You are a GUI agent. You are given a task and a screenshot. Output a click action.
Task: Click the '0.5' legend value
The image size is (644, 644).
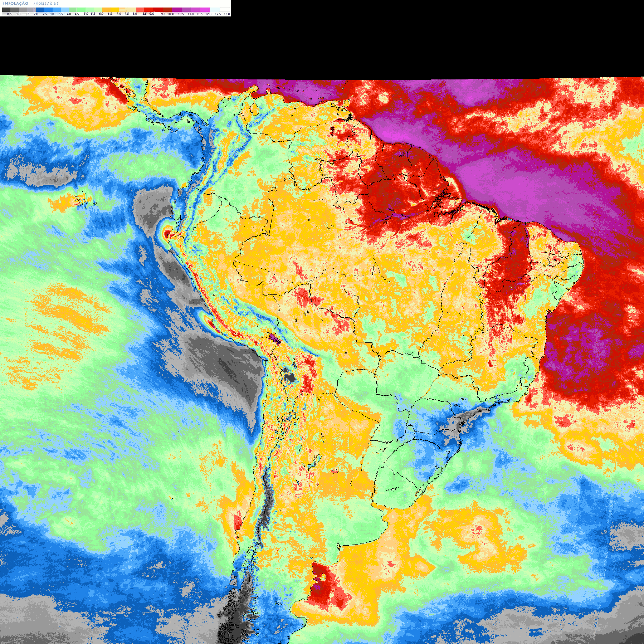click(9, 14)
